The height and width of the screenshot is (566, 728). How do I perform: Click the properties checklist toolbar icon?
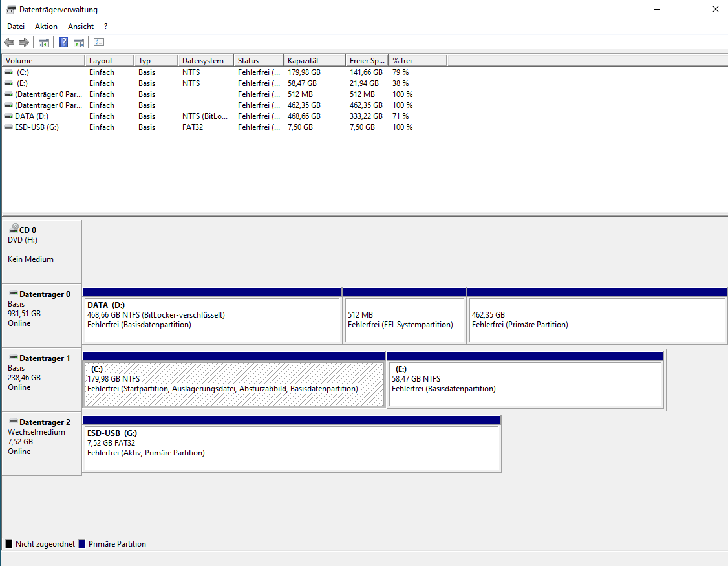[x=99, y=42]
